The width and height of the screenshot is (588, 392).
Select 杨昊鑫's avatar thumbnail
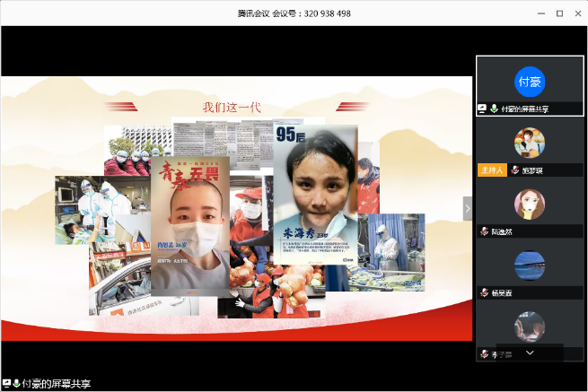tap(529, 266)
